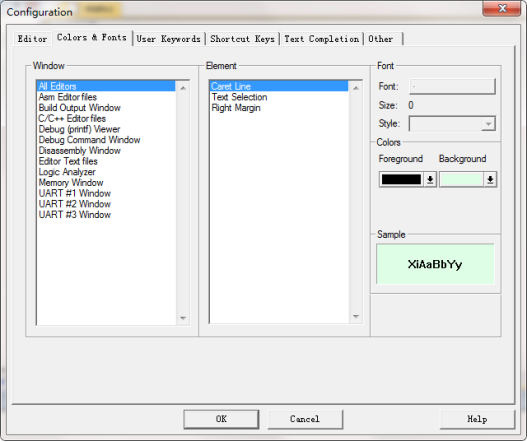Select All Editors in Window list
527x442 pixels.
click(x=106, y=86)
